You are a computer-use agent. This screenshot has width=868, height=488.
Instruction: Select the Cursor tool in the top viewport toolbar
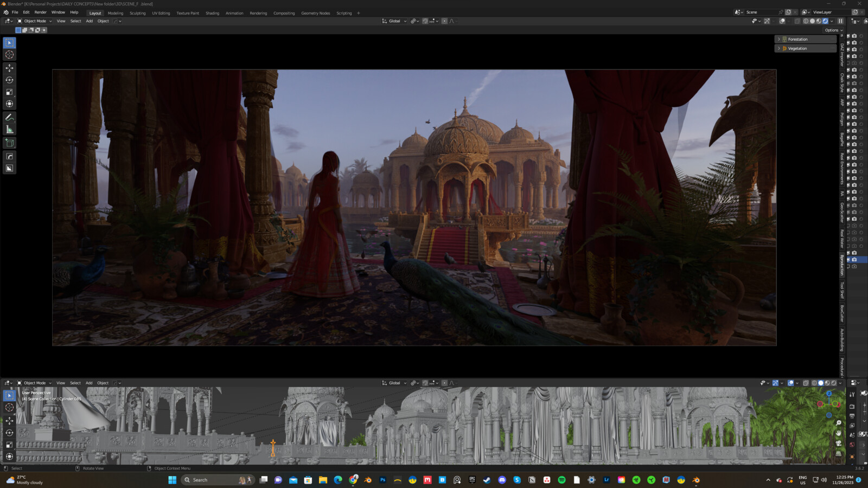(9, 55)
